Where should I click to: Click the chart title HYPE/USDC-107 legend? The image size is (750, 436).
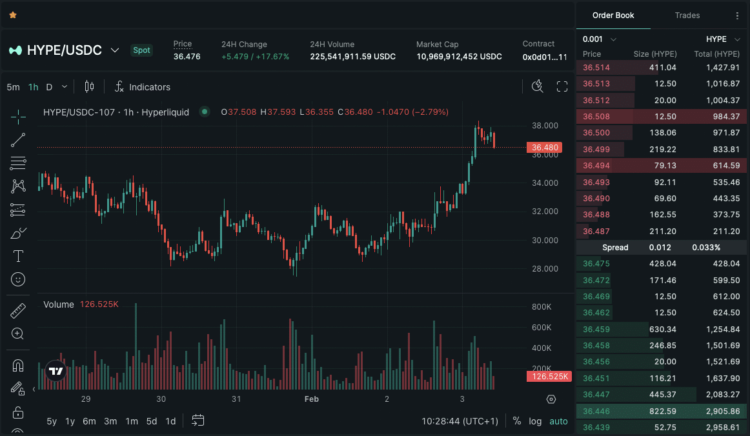116,112
